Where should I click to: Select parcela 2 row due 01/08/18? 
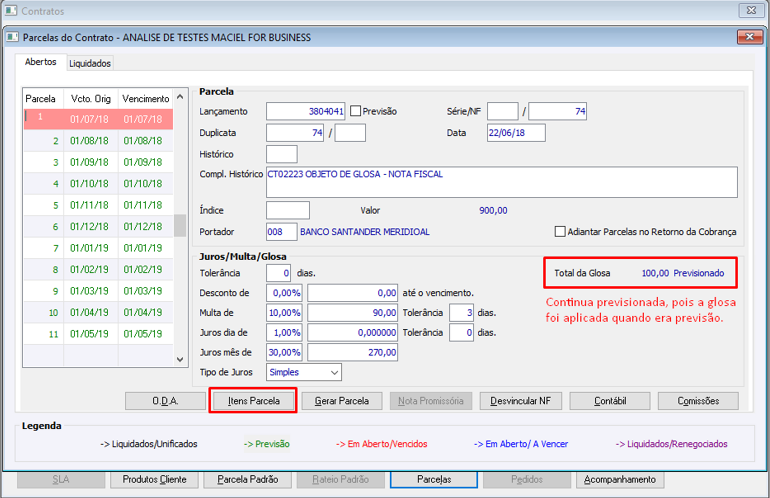click(x=98, y=141)
